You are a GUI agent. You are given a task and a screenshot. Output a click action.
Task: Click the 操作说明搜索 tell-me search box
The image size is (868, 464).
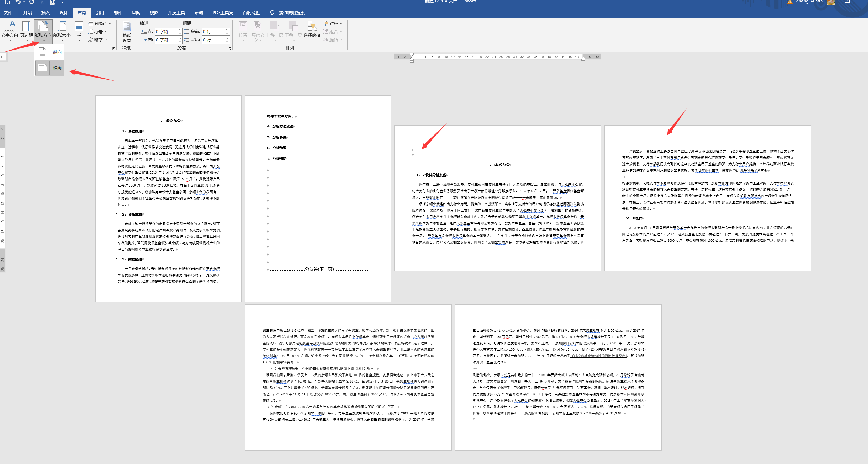pos(291,13)
